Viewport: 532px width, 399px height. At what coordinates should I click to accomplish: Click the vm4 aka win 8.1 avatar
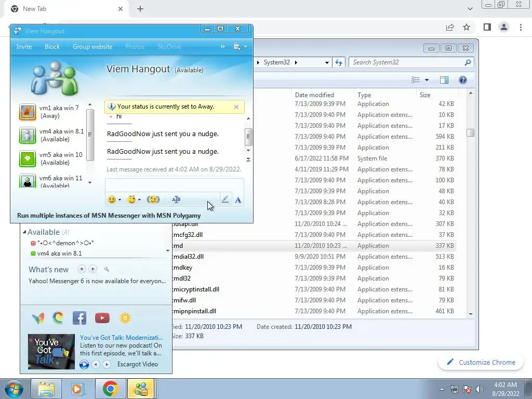(28, 136)
